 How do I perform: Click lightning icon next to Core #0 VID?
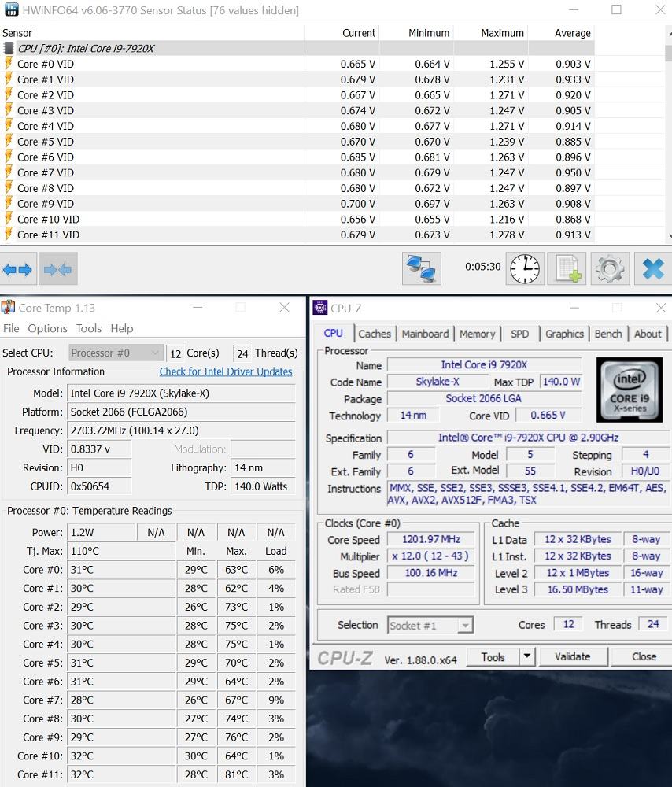8,64
